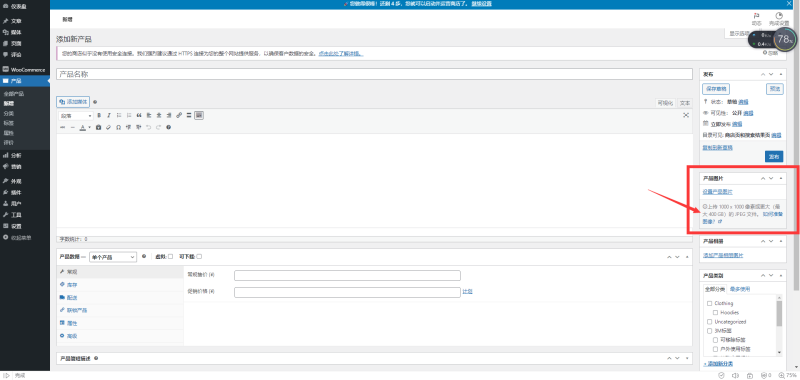Click the blue Publish button
The height and width of the screenshot is (380, 800).
coord(774,157)
